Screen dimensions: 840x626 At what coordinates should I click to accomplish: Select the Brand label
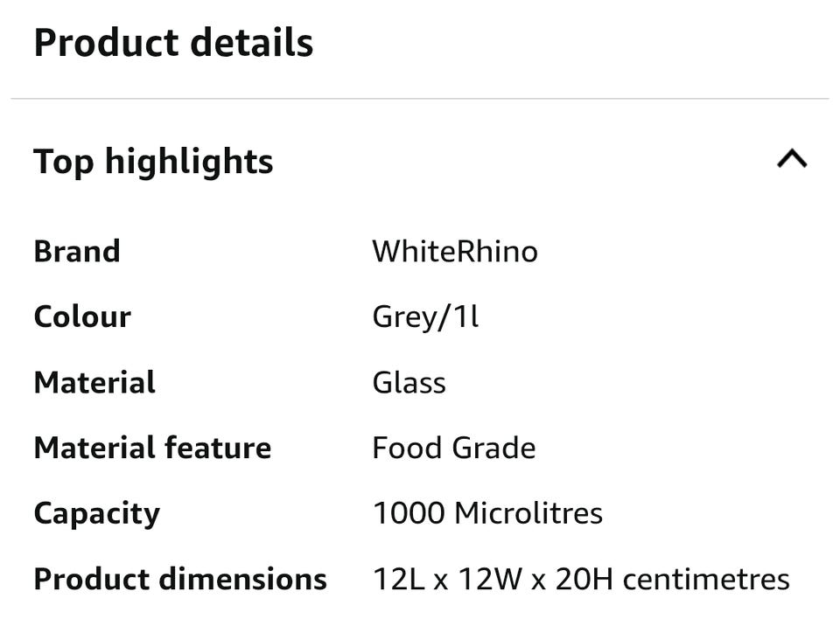77,251
